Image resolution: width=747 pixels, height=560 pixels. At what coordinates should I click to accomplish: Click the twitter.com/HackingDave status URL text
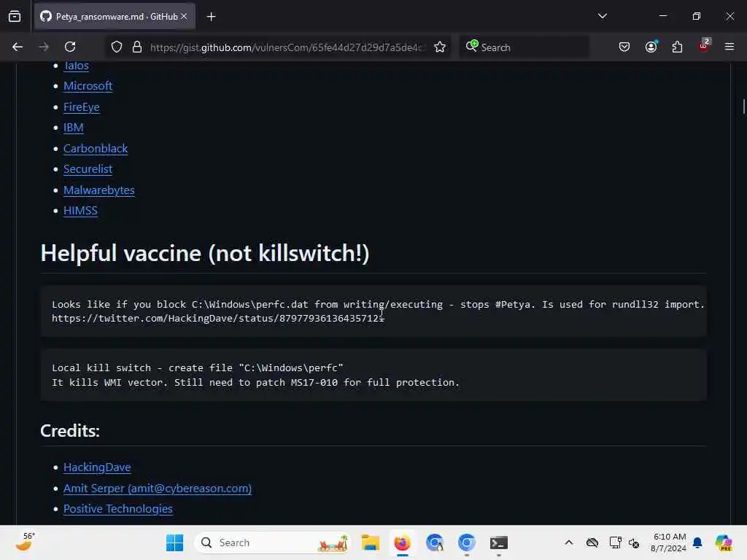click(218, 318)
